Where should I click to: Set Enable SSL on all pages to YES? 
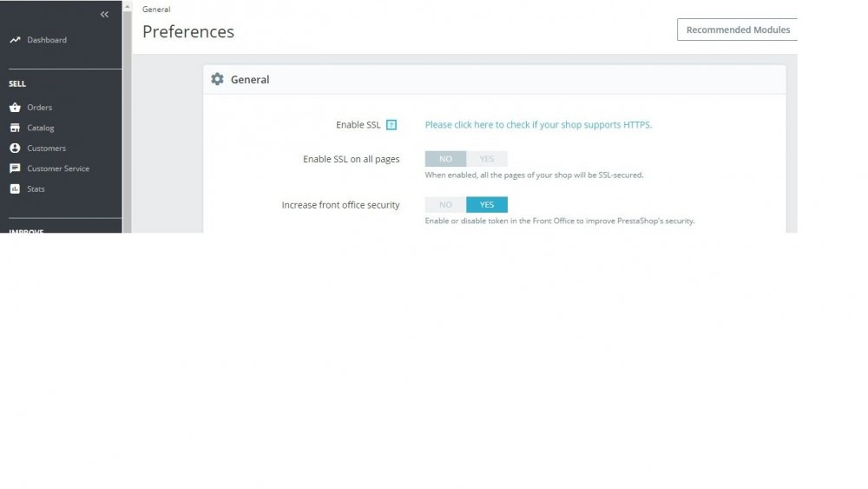tap(487, 159)
